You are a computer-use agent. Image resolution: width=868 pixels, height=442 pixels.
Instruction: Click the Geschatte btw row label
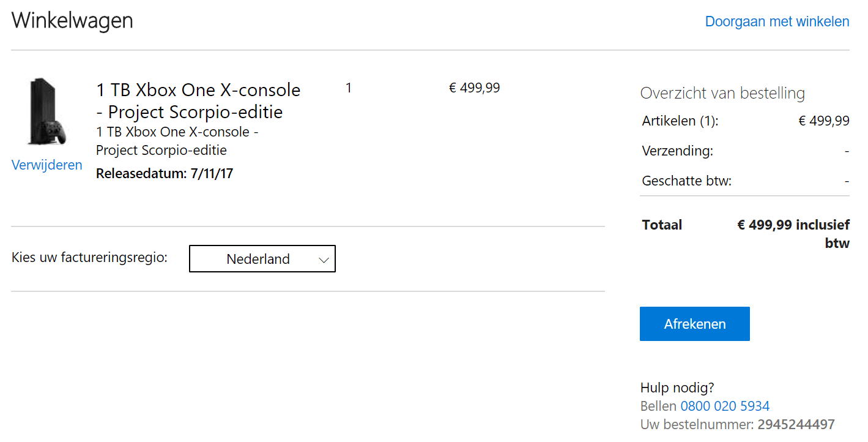(x=686, y=181)
